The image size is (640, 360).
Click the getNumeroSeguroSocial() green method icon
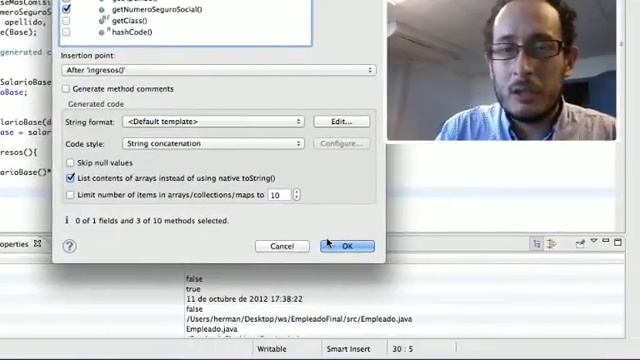(101, 9)
